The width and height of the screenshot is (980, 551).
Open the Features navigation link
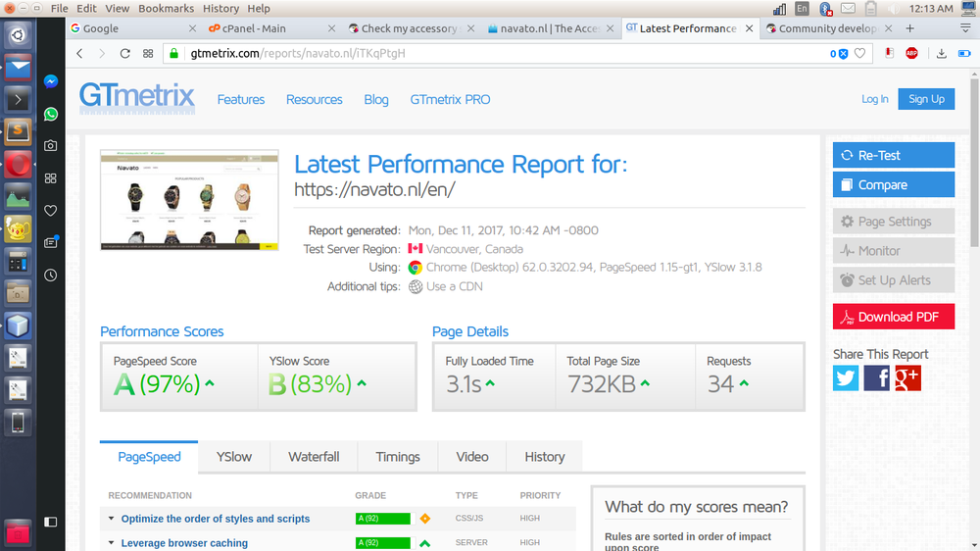tap(241, 99)
